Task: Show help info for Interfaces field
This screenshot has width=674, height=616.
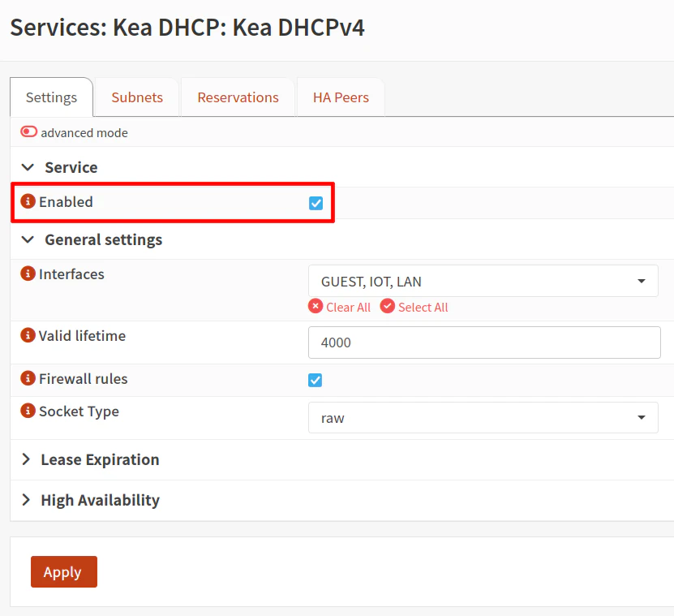Action: pos(28,274)
